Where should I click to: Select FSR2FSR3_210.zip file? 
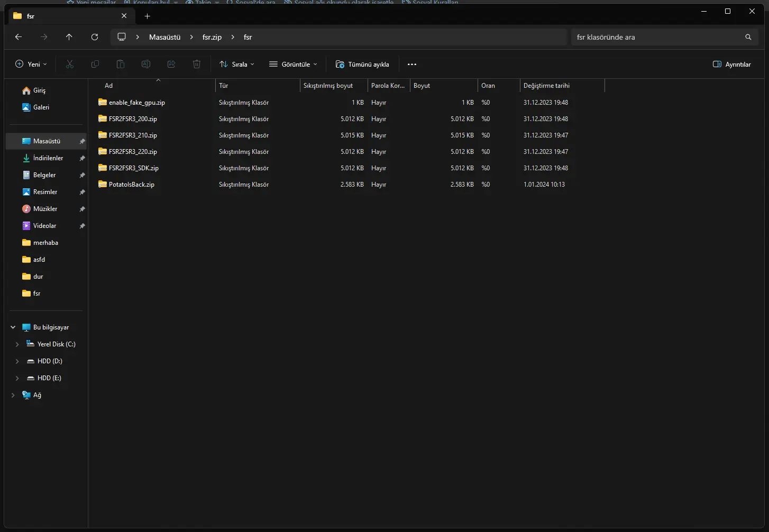click(x=127, y=135)
